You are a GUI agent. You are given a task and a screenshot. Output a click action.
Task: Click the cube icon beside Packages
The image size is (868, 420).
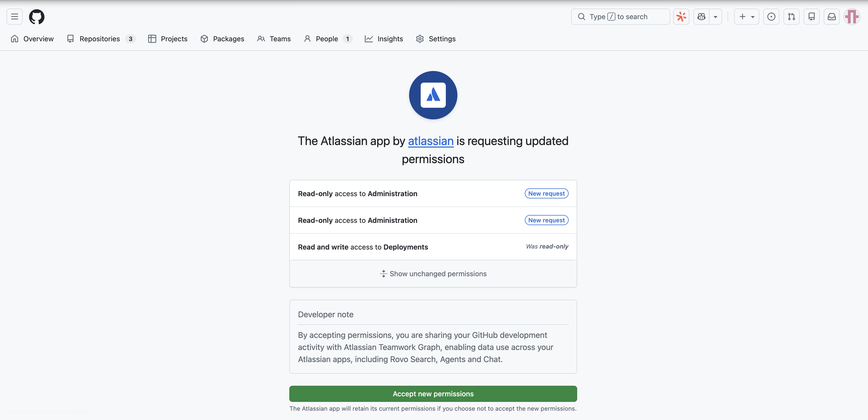[204, 39]
